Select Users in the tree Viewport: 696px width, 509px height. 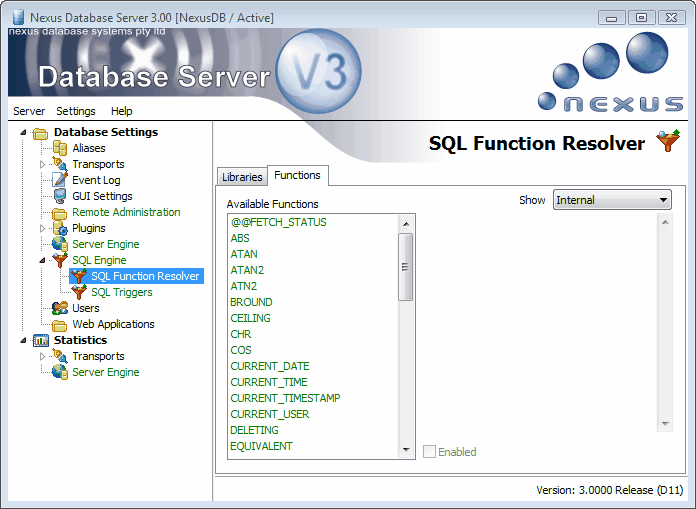86,308
